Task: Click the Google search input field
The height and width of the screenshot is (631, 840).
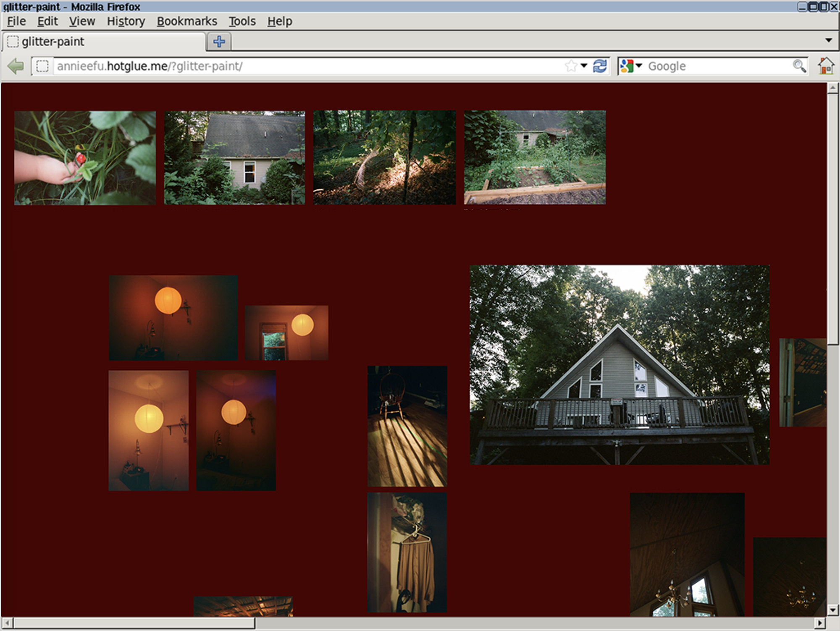Action: pyautogui.click(x=714, y=66)
